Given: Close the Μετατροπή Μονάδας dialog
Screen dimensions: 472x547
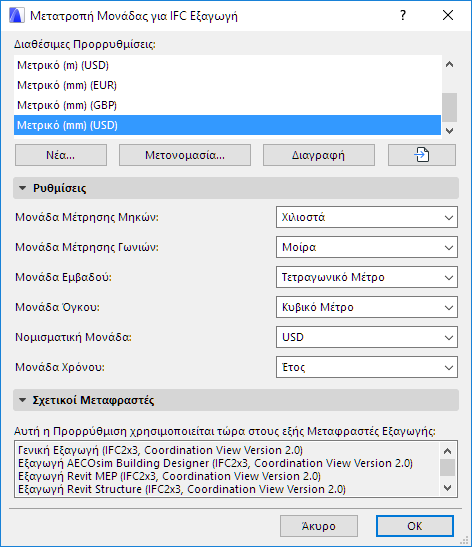Looking at the screenshot, I should pyautogui.click(x=448, y=15).
